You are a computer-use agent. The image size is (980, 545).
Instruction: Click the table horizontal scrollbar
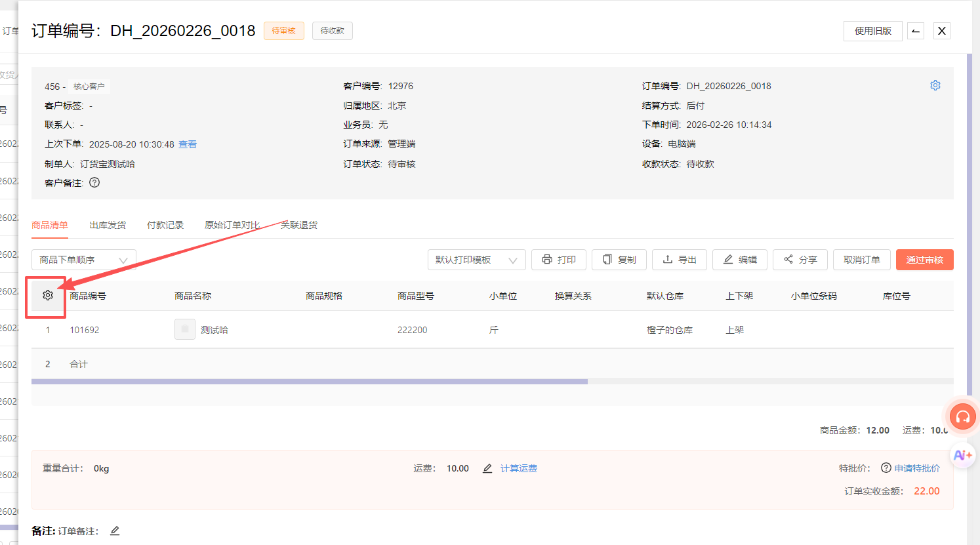pos(310,381)
